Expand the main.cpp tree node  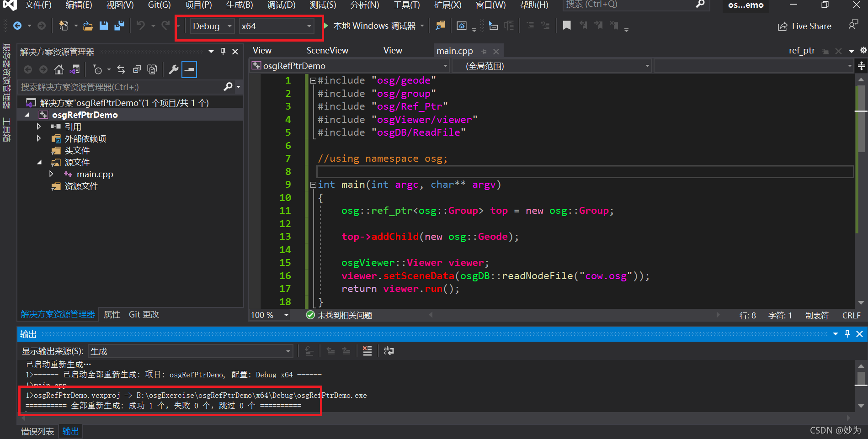pos(51,174)
